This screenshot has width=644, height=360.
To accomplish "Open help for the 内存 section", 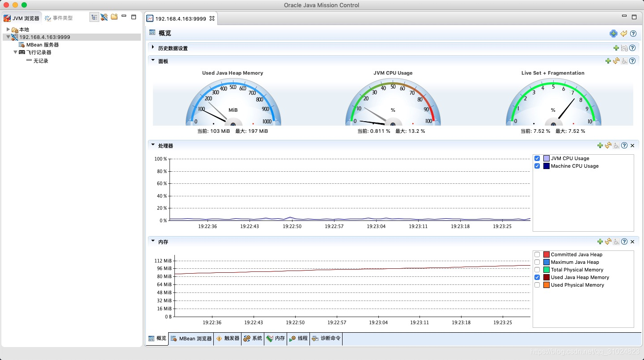I will pos(624,241).
